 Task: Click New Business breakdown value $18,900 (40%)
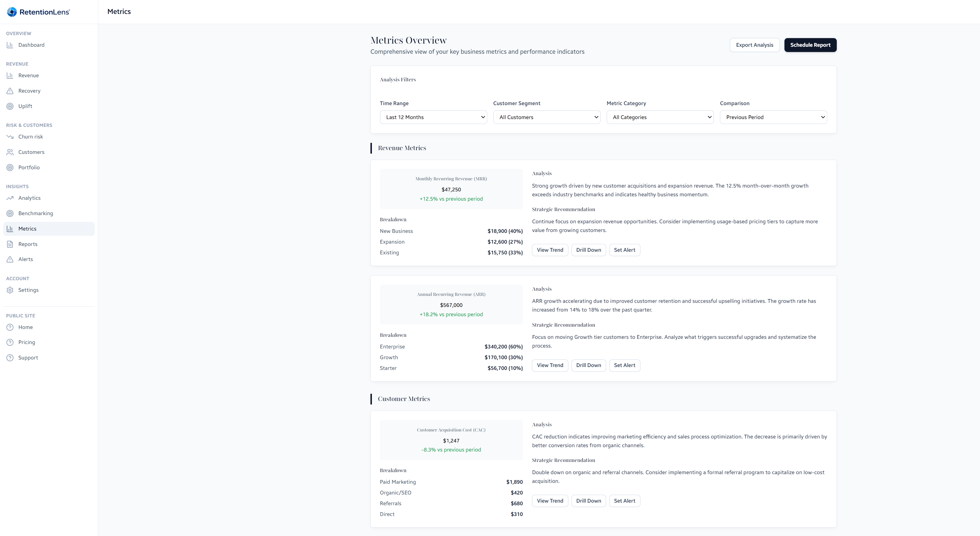[x=505, y=231]
